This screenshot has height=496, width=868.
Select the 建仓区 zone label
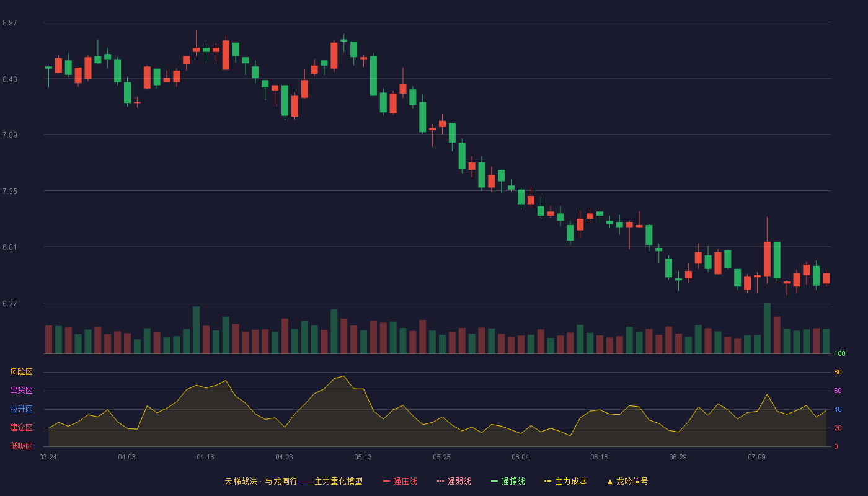21,428
